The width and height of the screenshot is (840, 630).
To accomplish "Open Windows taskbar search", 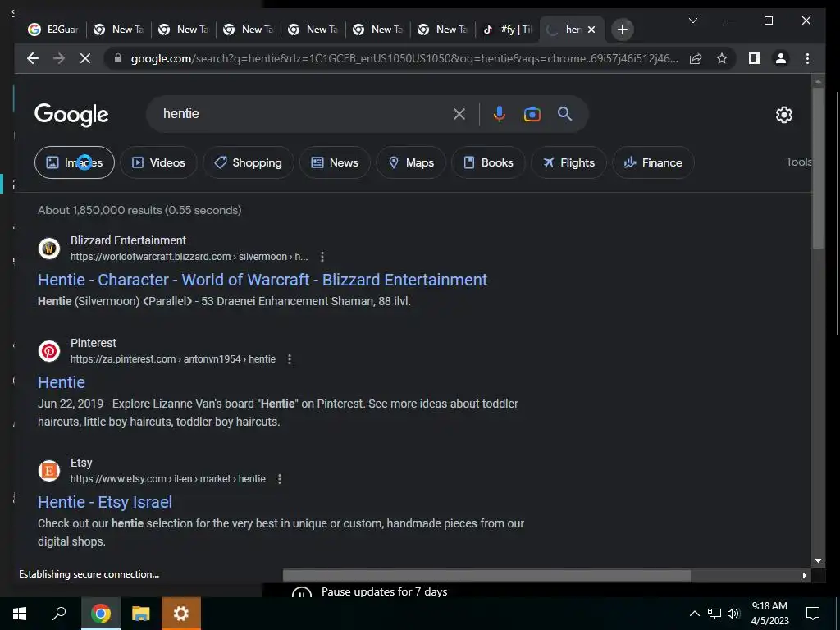I will click(x=59, y=614).
